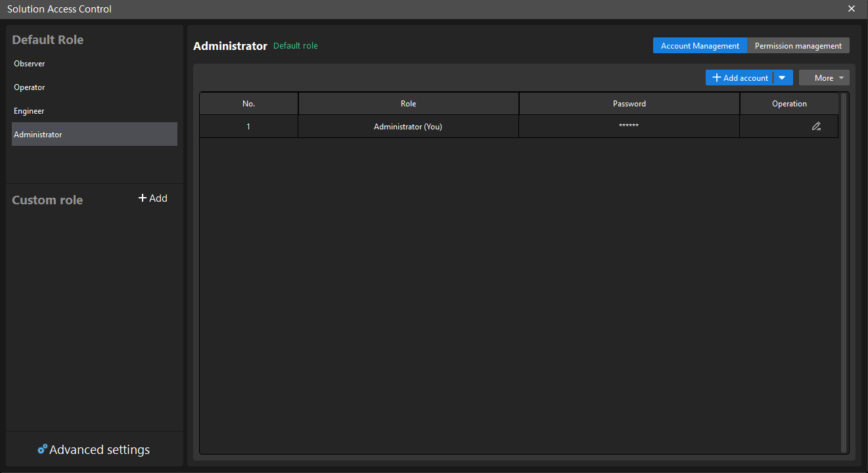
Task: Click the Password column header
Action: [x=629, y=104]
